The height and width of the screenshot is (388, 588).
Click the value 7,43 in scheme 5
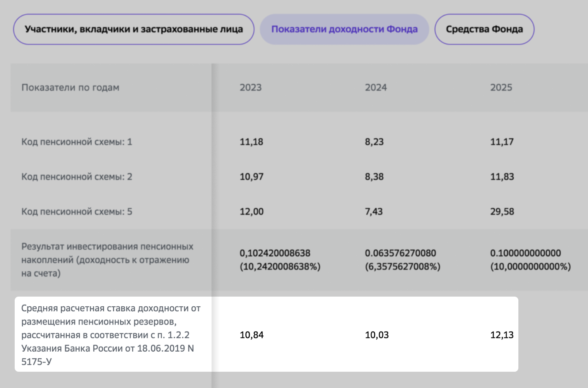374,211
